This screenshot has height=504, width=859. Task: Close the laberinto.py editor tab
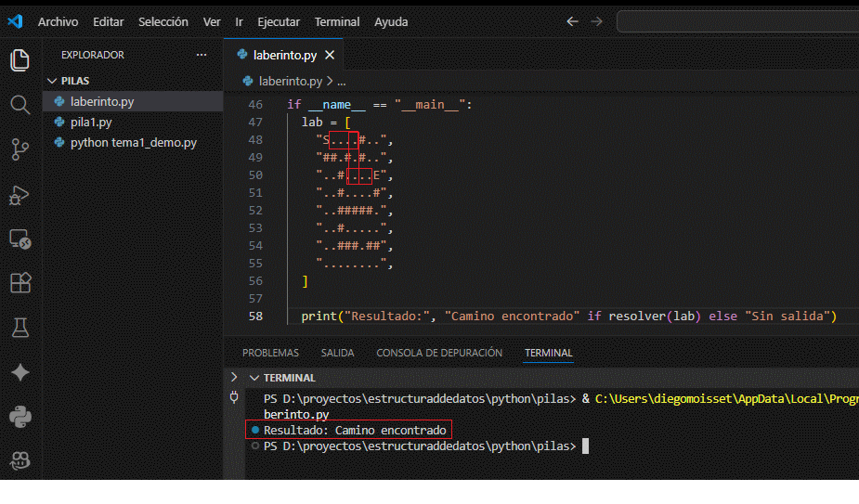[330, 55]
